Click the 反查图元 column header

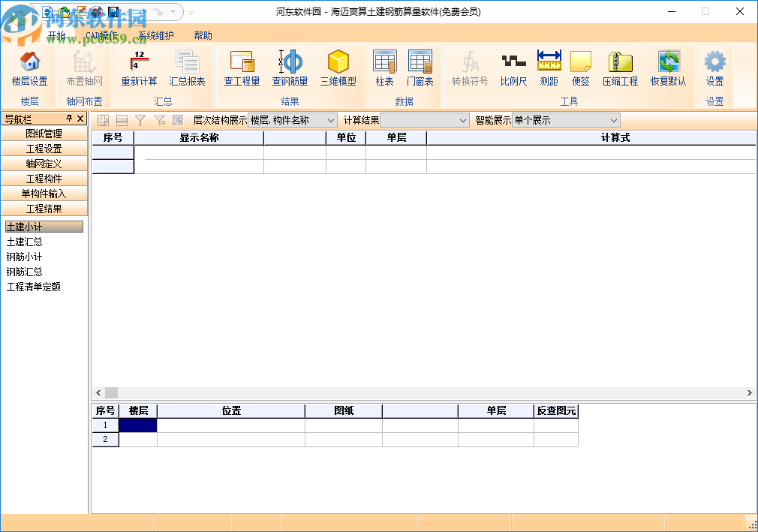click(556, 410)
